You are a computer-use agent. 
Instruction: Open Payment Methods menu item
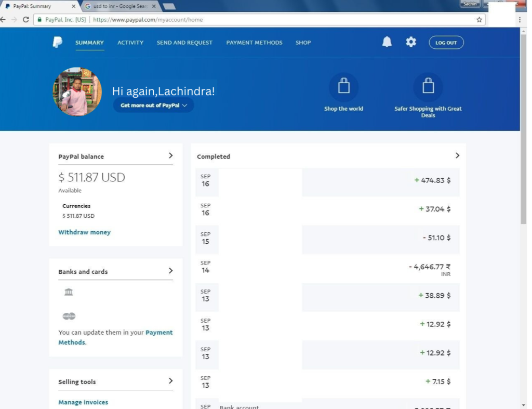coord(254,43)
